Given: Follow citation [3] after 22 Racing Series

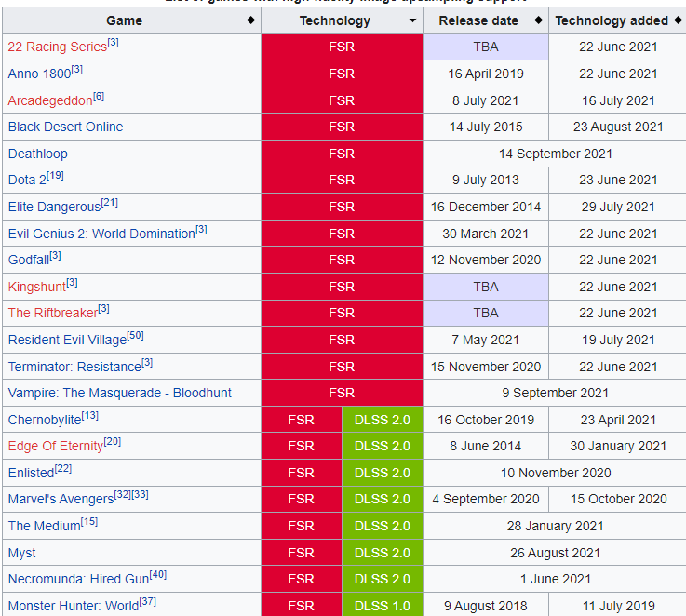Looking at the screenshot, I should coord(113,43).
